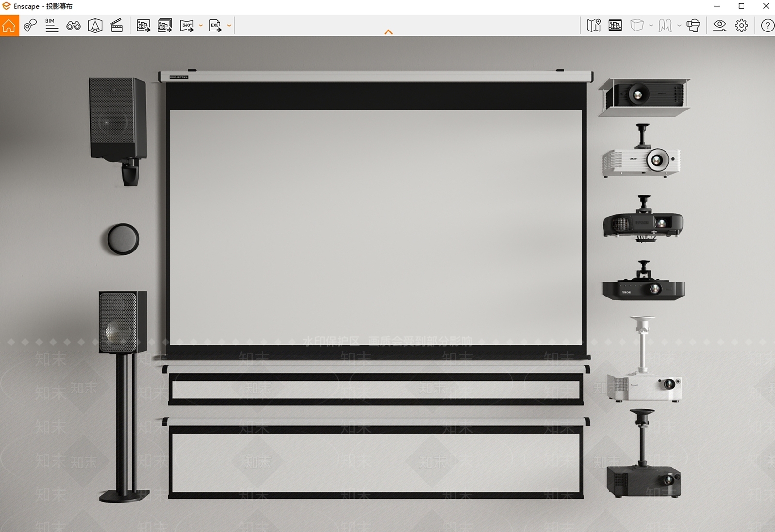The image size is (775, 532).
Task: Click the EXE standalone export icon
Action: coord(216,26)
